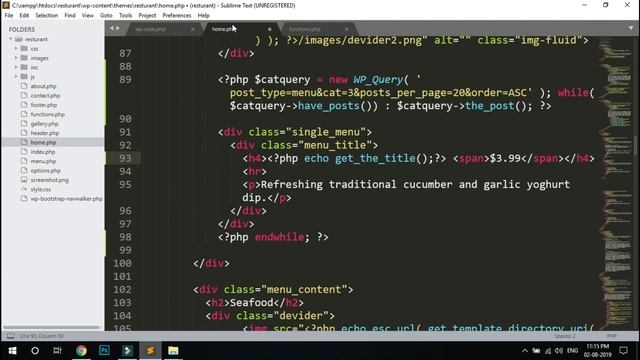Click the images folder icon
This screenshot has width=640, height=360.
24,58
